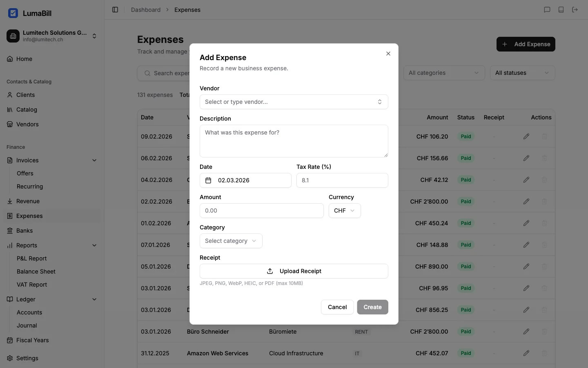588x368 pixels.
Task: Click the LumaBill logo icon
Action: point(13,13)
